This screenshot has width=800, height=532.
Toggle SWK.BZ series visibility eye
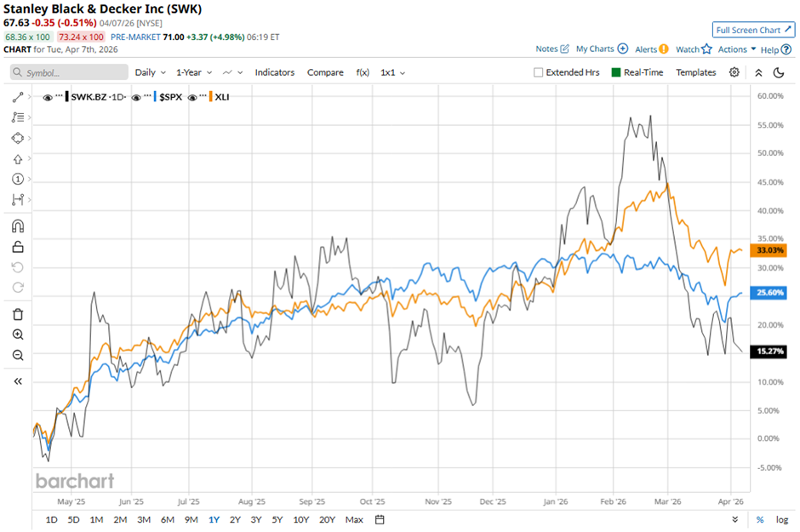click(x=48, y=97)
